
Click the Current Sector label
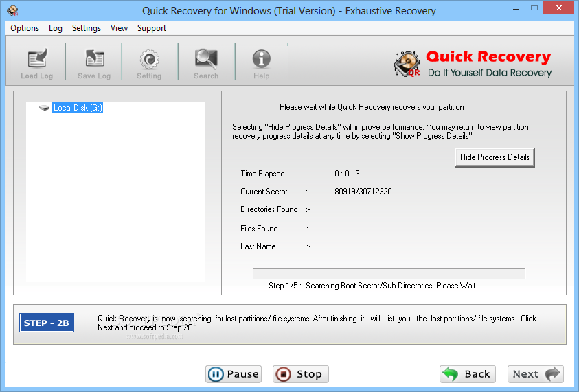264,192
